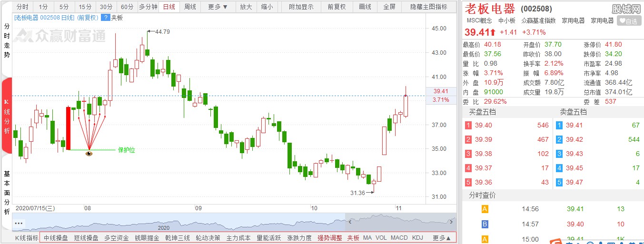Click the ellipsis button on timeline navigator
Viewport: 644px width, 244px height.
(x=19, y=223)
